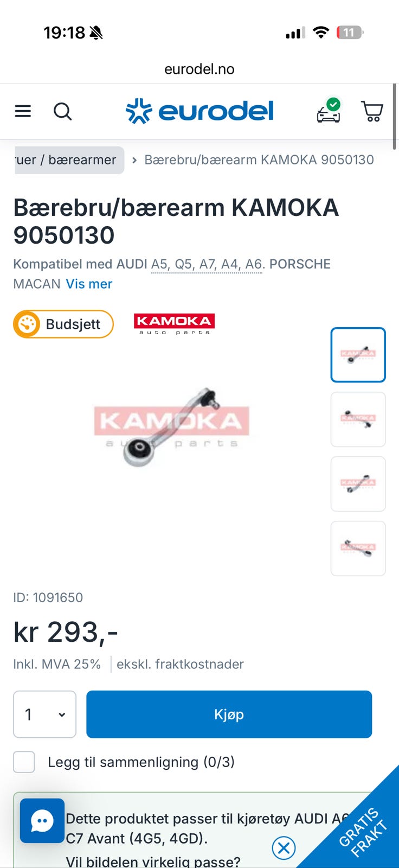
Task: Open the live chat bubble
Action: pos(42,820)
